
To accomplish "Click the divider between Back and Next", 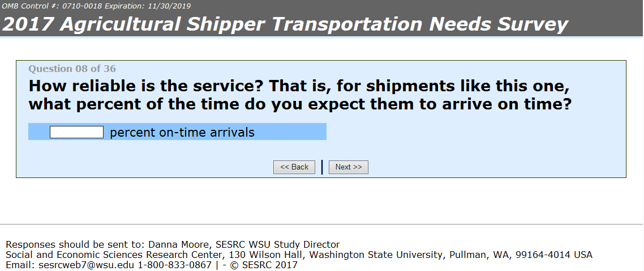I will 322,167.
